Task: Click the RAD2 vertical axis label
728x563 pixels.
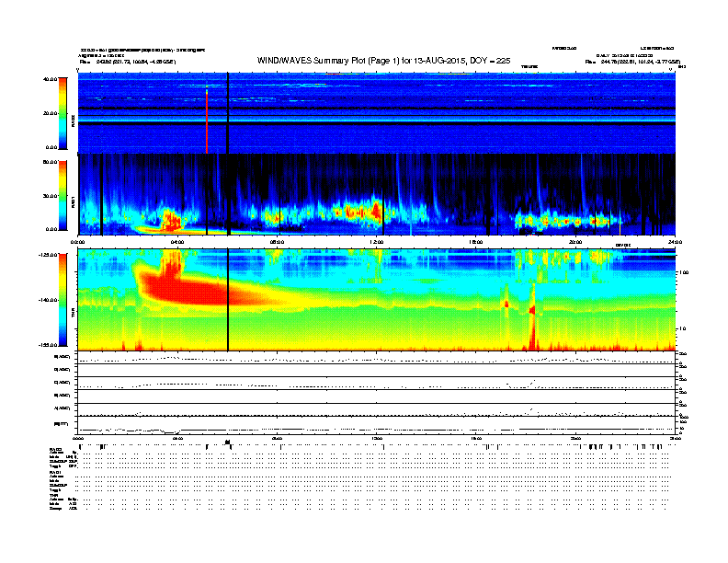Action: (73, 121)
